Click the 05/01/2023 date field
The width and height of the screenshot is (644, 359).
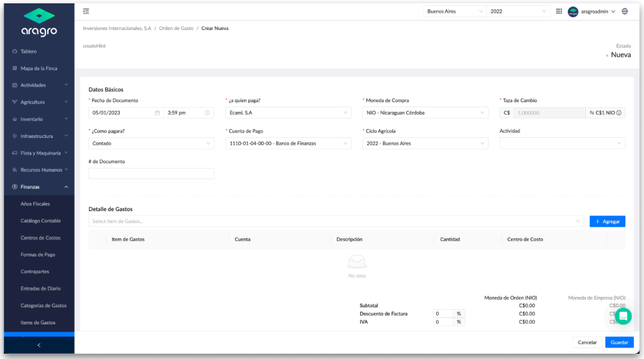pos(126,113)
